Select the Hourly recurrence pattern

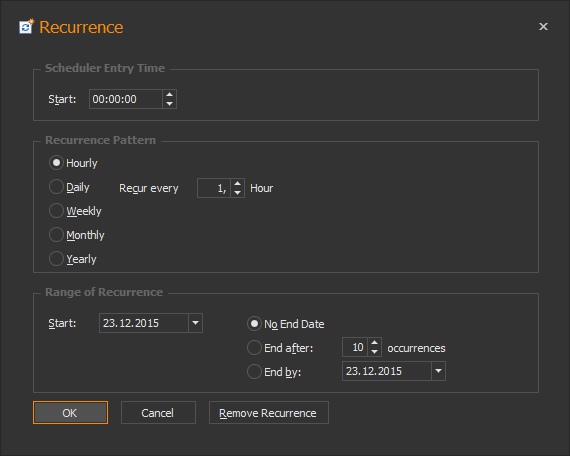tap(56, 163)
